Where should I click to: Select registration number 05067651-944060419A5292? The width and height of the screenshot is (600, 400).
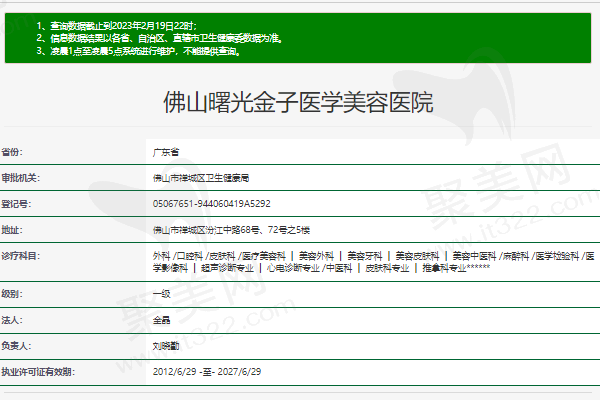[x=212, y=204]
